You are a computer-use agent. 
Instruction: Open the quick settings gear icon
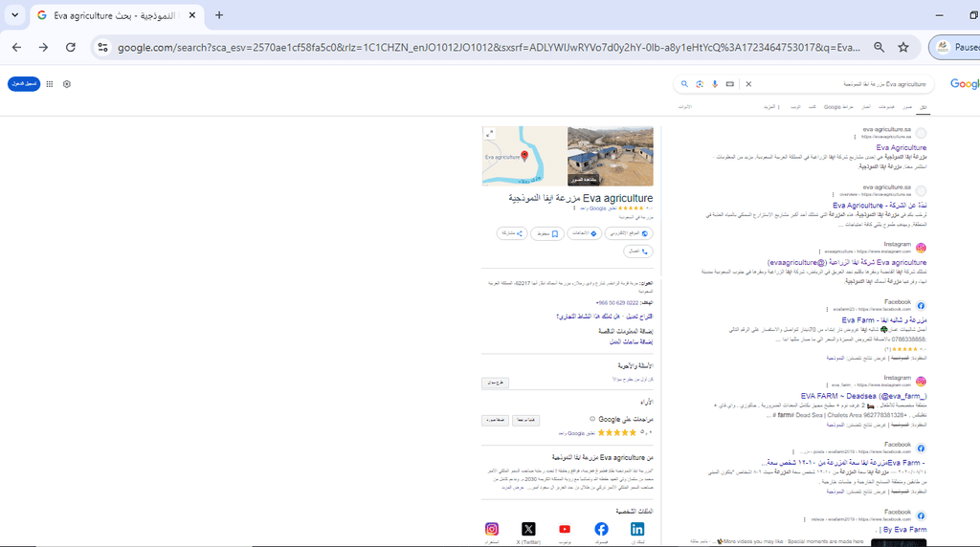point(67,83)
